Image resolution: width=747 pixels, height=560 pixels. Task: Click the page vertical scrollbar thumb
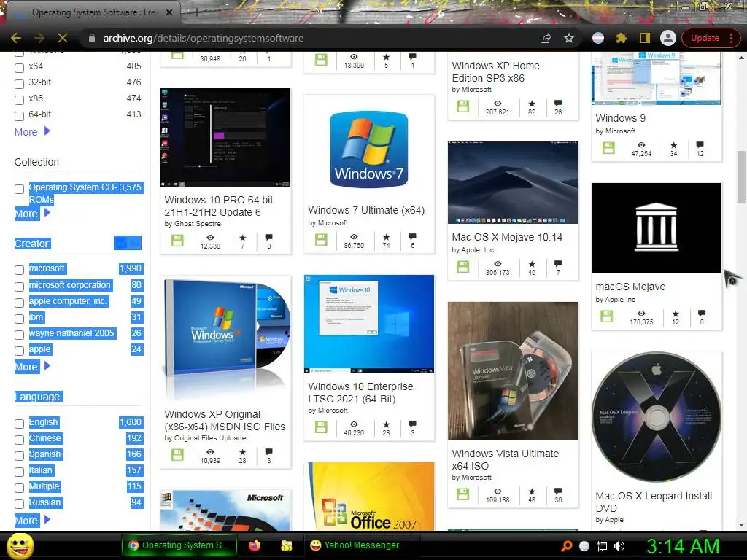pyautogui.click(x=741, y=177)
